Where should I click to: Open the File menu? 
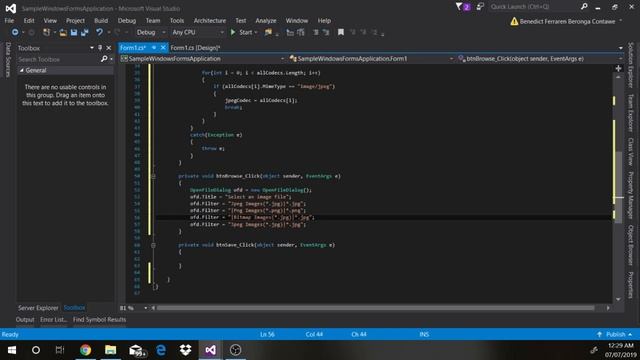point(9,20)
